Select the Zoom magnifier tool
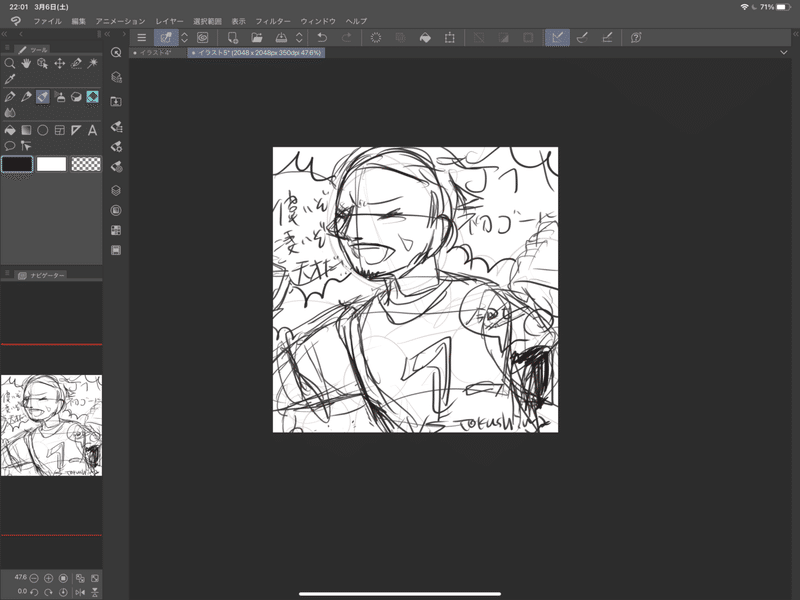This screenshot has width=800, height=600. 10,63
